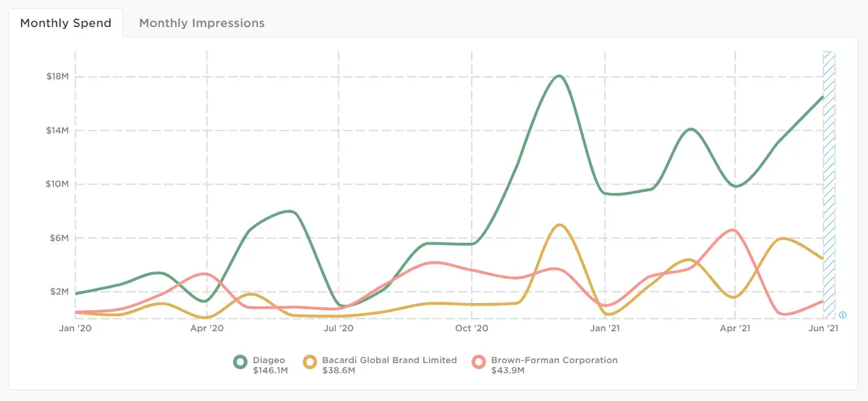Click the hatched partial-month bar
Screen dimensions: 868x401
tap(829, 185)
